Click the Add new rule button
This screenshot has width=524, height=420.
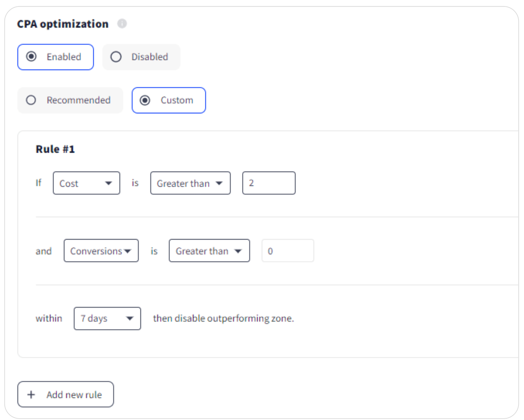pyautogui.click(x=66, y=395)
